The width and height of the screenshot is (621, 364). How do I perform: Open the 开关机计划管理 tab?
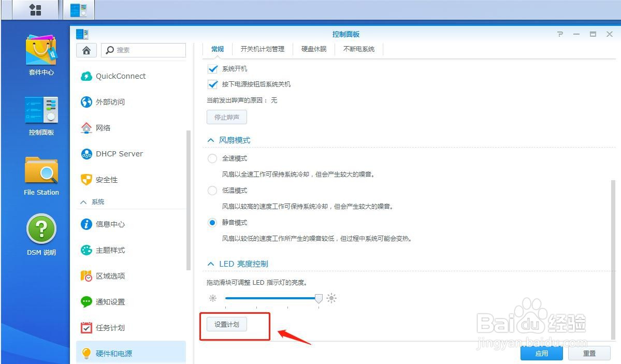[262, 49]
